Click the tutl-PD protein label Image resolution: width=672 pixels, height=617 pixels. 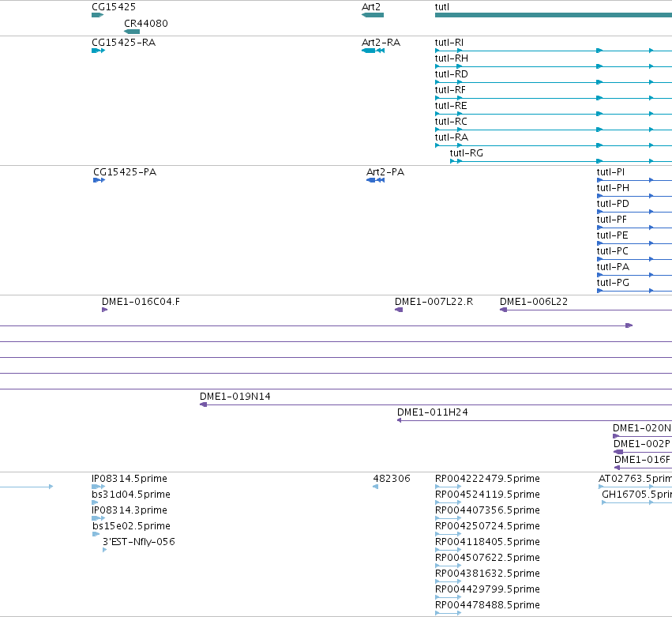tap(613, 204)
